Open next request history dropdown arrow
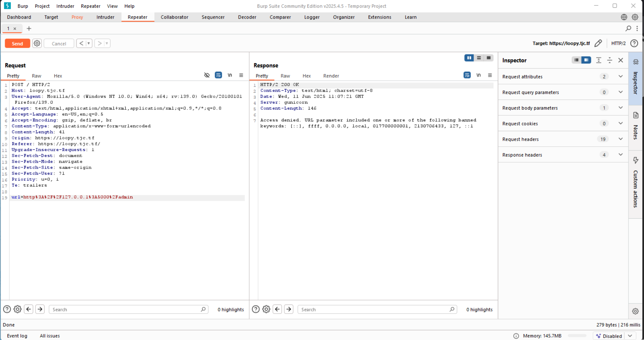Image resolution: width=644 pixels, height=340 pixels. pos(107,43)
